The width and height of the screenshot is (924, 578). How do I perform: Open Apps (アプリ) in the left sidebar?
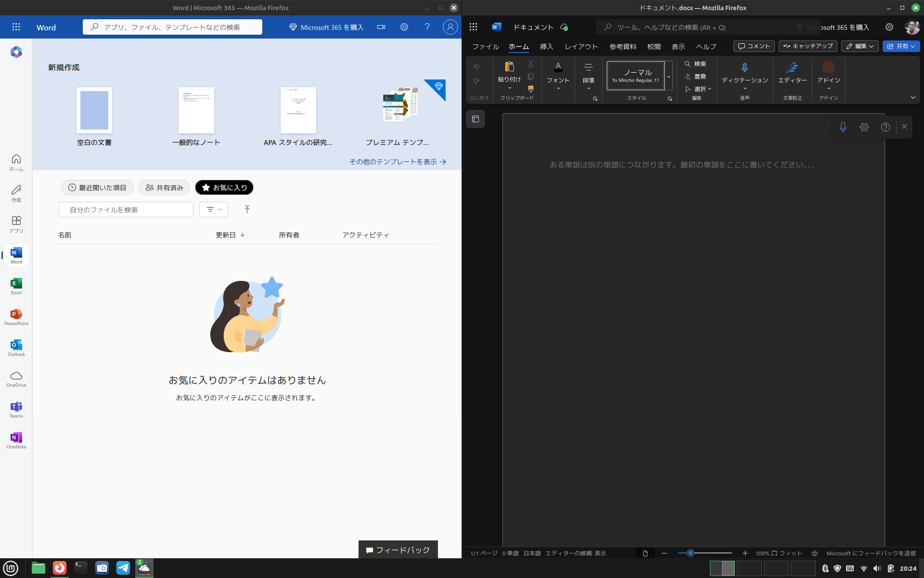[x=16, y=224]
